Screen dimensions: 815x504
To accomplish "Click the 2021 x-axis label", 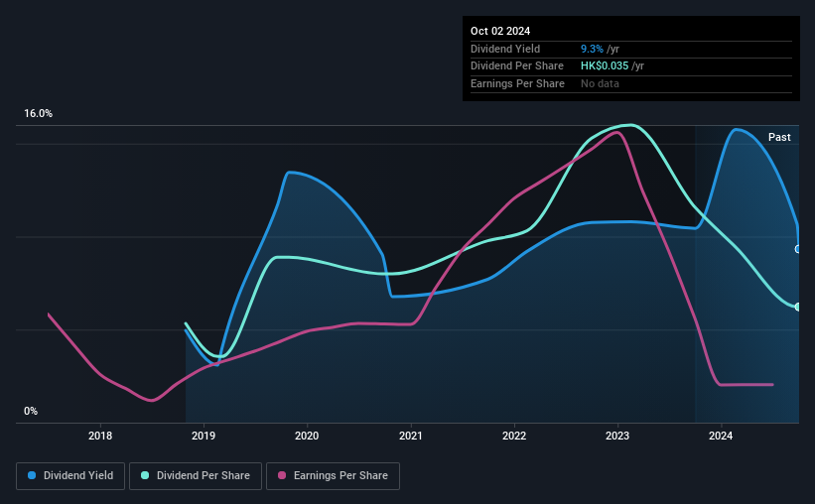I will 411,436.
